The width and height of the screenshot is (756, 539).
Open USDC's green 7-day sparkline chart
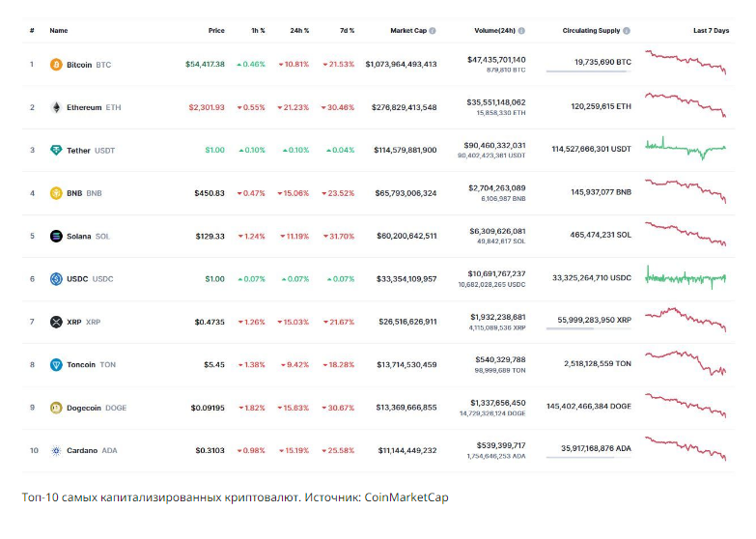pyautogui.click(x=686, y=277)
